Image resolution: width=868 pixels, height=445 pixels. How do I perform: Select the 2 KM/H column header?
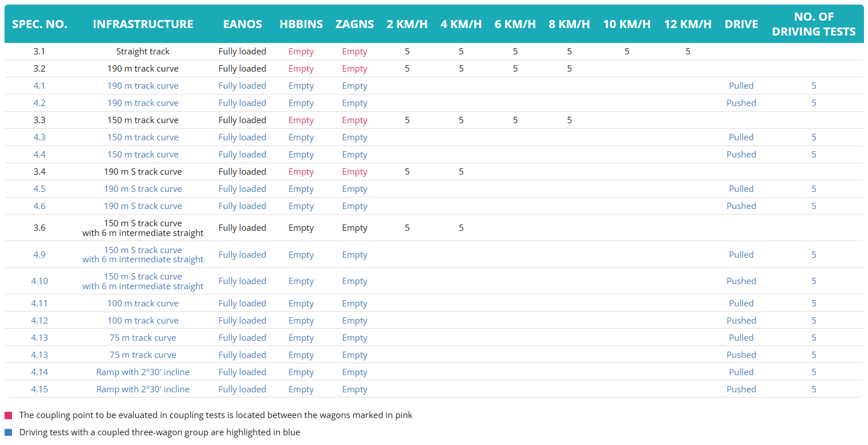coord(407,24)
